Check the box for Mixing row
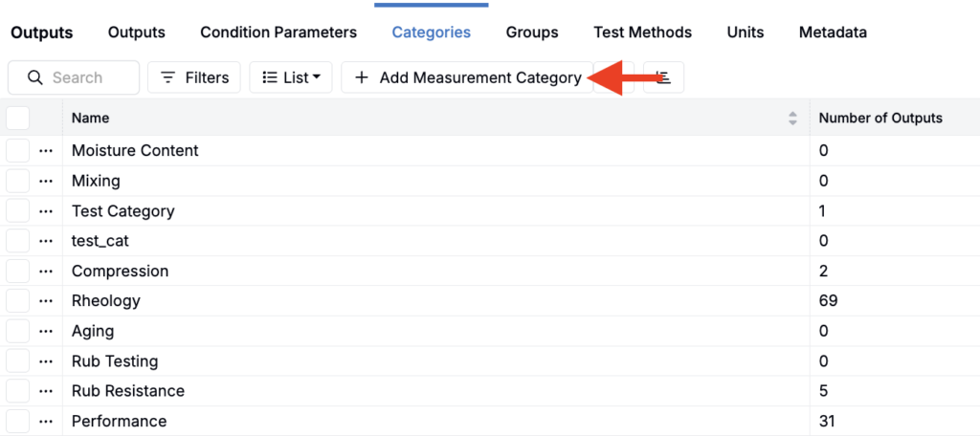Screen dimensions: 980x436 point(18,181)
